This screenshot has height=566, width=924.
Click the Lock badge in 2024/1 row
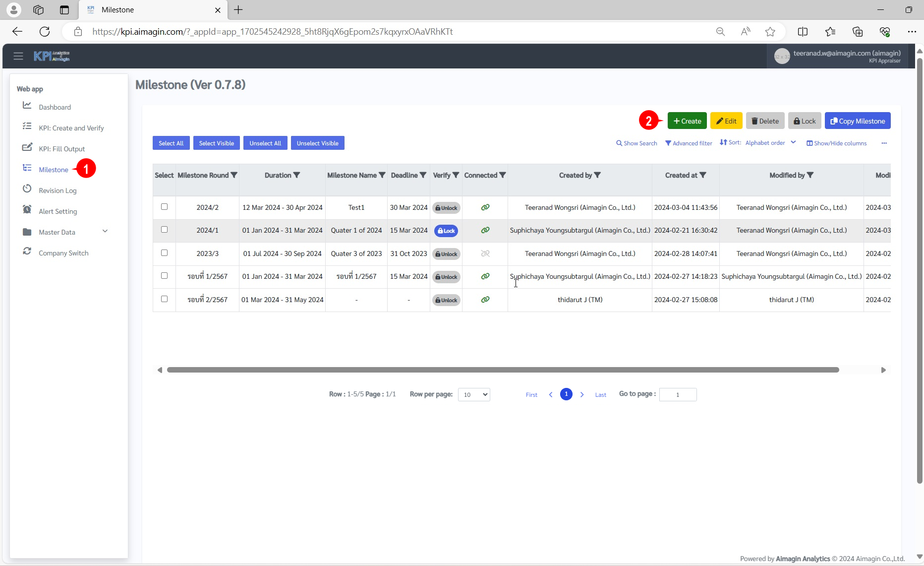pos(446,231)
